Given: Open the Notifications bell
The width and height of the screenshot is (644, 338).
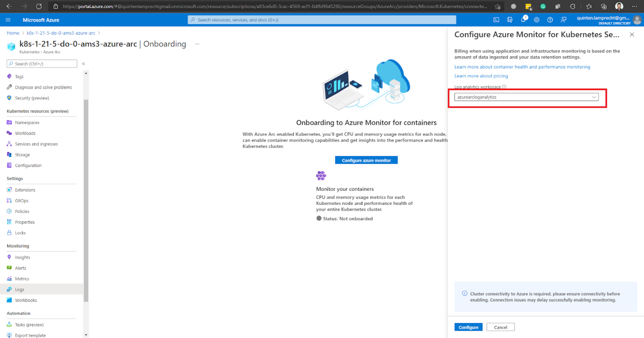Looking at the screenshot, I should [x=523, y=19].
